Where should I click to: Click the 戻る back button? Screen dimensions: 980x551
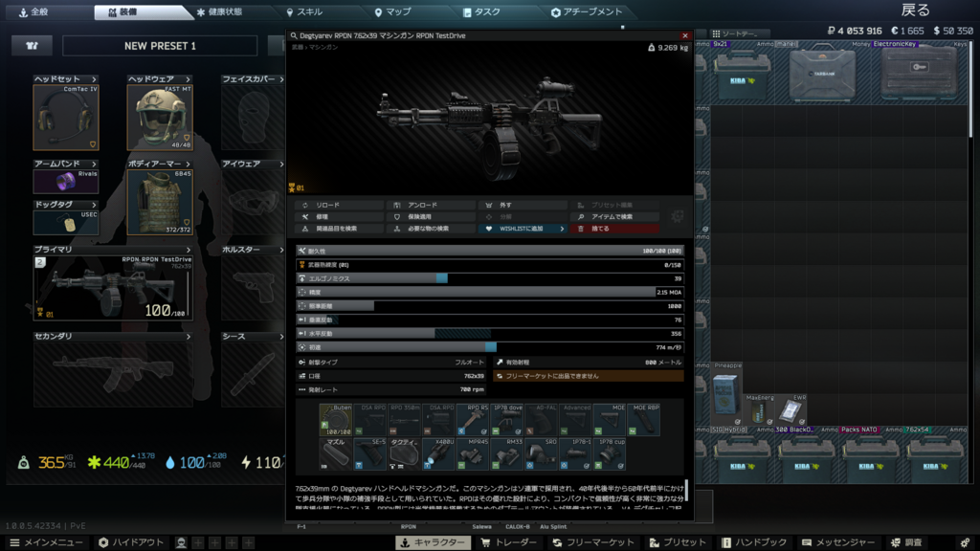(915, 11)
